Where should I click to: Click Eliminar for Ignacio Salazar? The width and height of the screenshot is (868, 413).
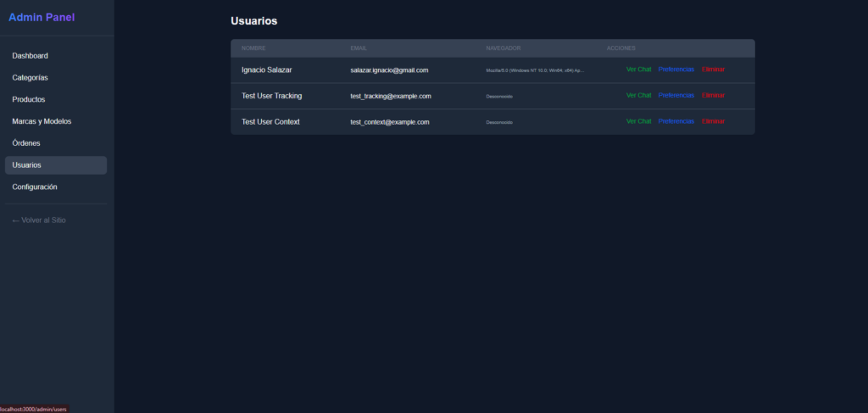pyautogui.click(x=713, y=70)
